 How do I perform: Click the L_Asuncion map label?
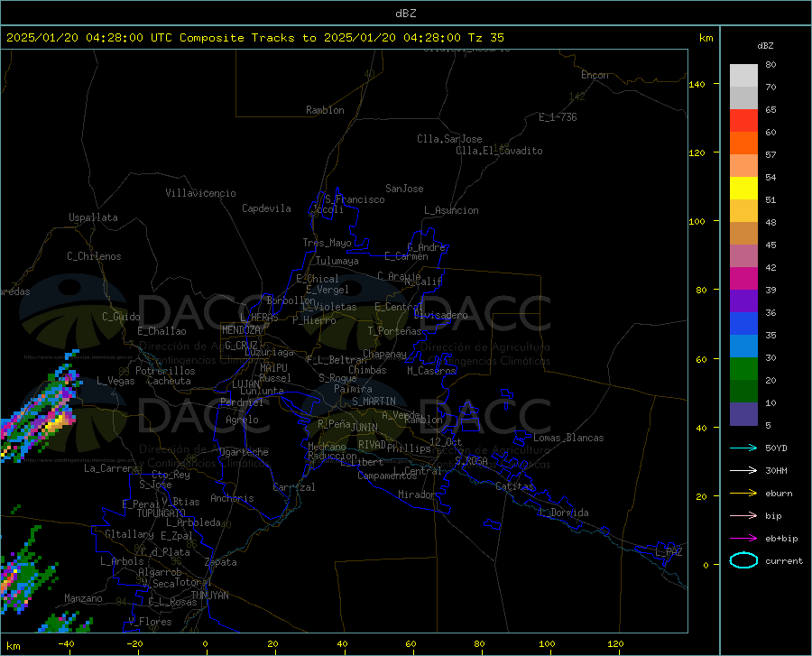451,210
